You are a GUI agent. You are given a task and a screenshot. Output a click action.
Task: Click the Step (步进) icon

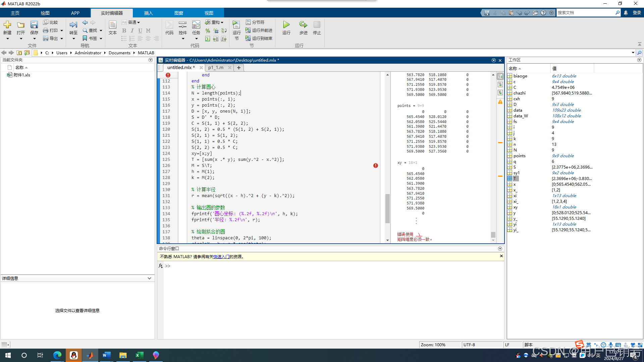tap(303, 25)
